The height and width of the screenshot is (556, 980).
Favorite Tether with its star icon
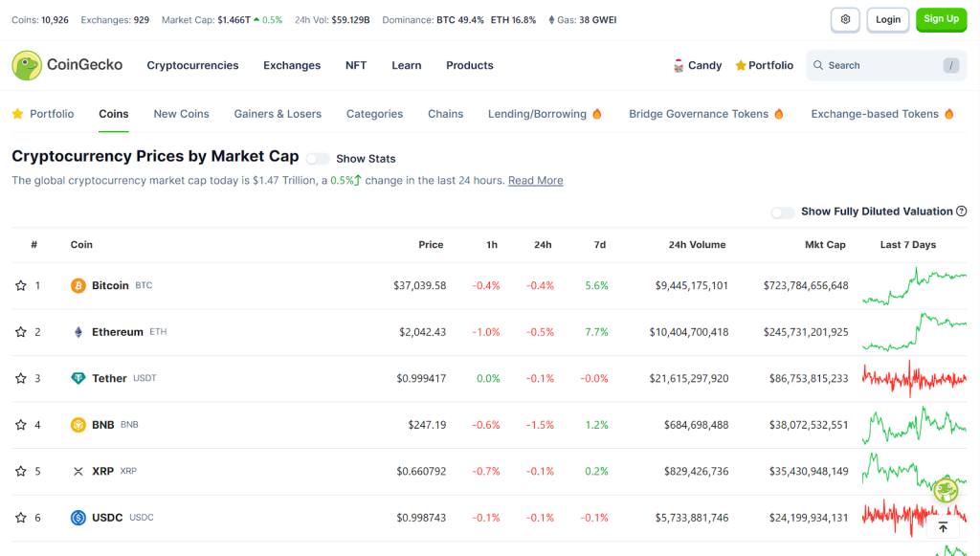(21, 378)
